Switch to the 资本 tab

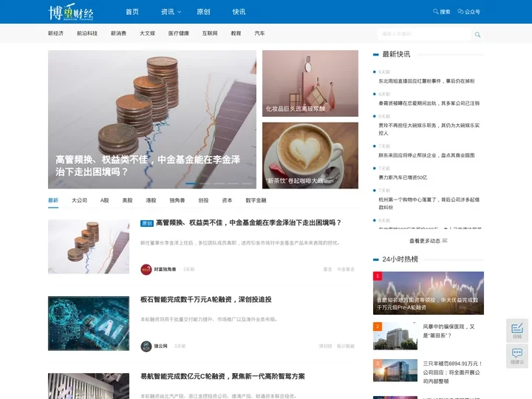227,200
